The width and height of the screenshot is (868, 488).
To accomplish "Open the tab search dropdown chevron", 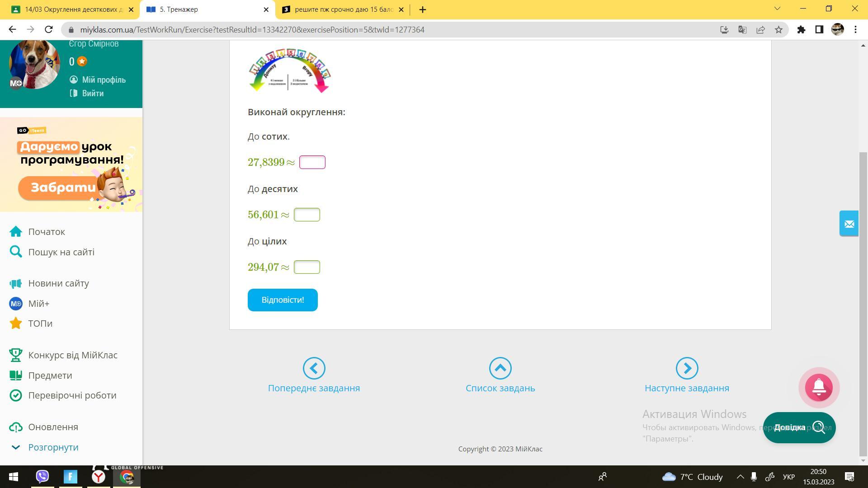I will 777,9.
